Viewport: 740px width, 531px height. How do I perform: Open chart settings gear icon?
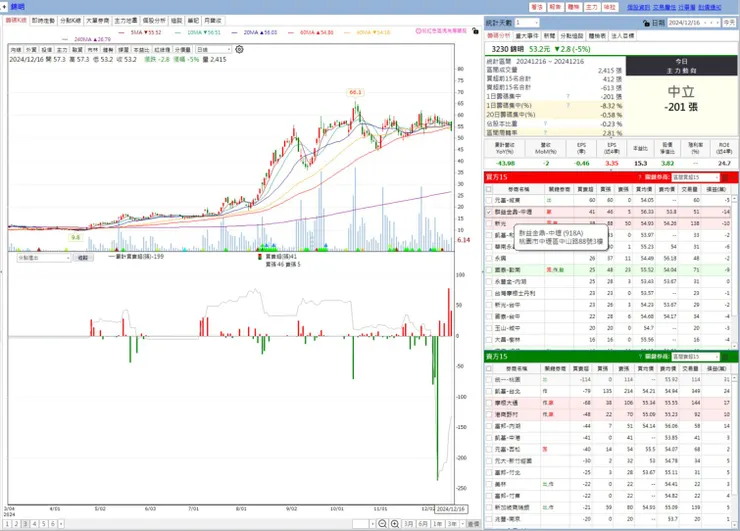(239, 49)
